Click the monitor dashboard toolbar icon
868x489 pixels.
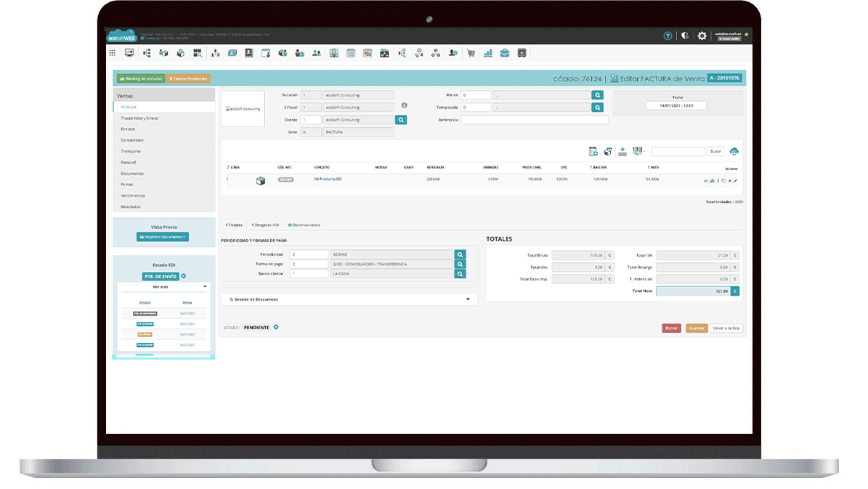coord(129,53)
